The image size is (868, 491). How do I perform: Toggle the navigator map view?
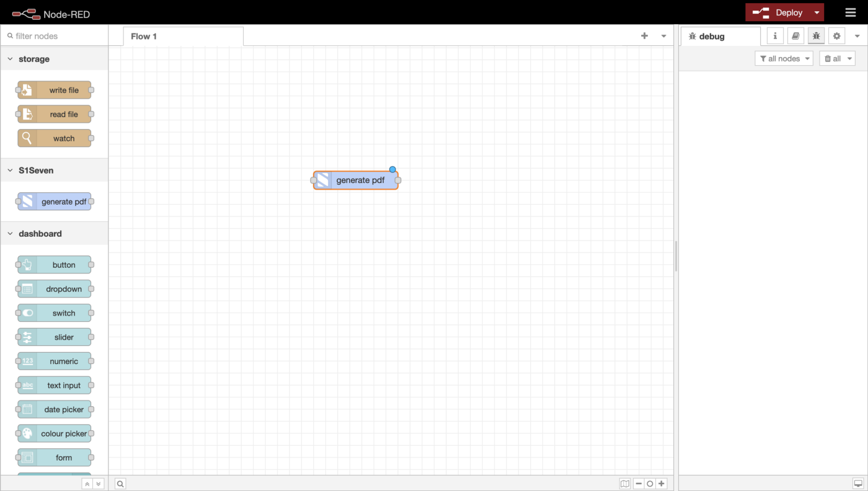click(625, 484)
